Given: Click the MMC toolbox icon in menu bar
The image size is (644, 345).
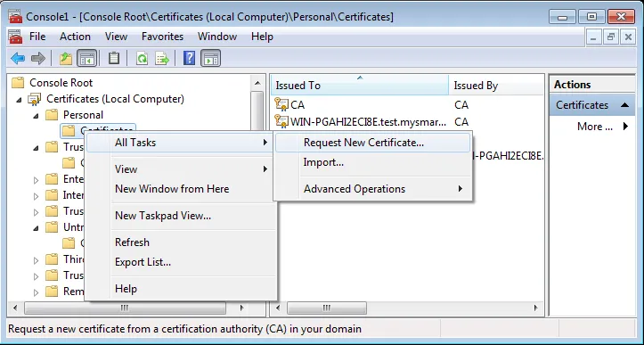Looking at the screenshot, I should coord(16,37).
